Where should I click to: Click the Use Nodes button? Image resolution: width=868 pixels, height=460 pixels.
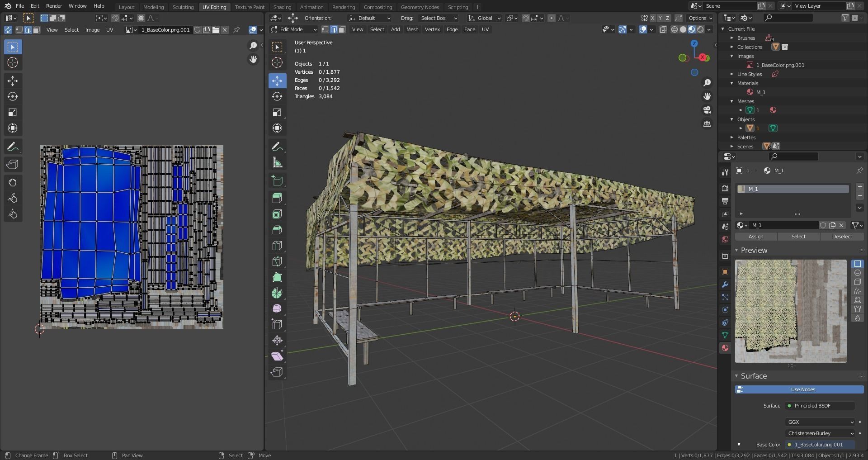coord(799,389)
